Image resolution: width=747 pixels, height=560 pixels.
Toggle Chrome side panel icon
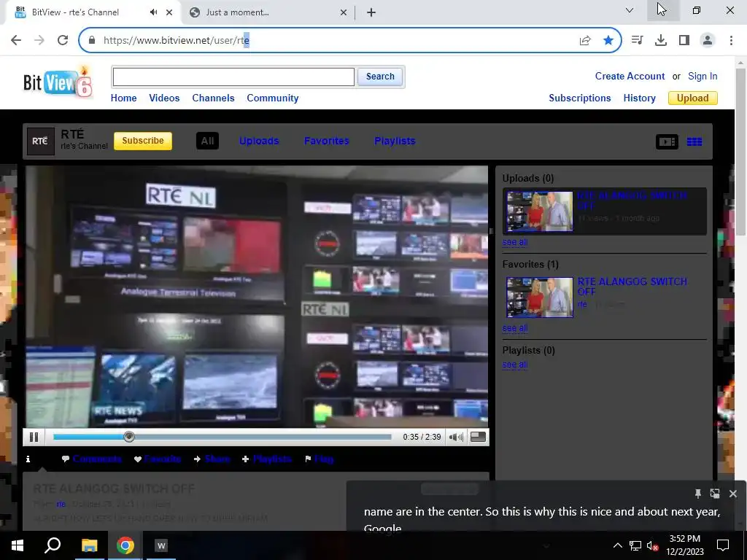[x=684, y=40]
